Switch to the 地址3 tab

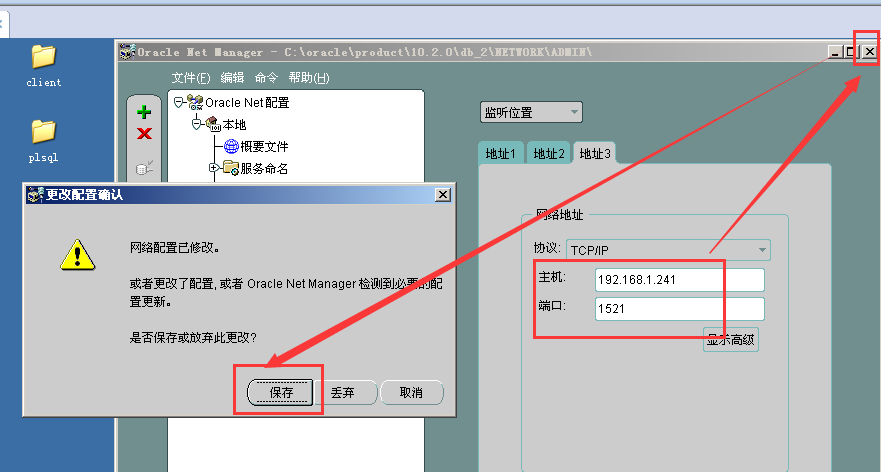click(x=594, y=153)
